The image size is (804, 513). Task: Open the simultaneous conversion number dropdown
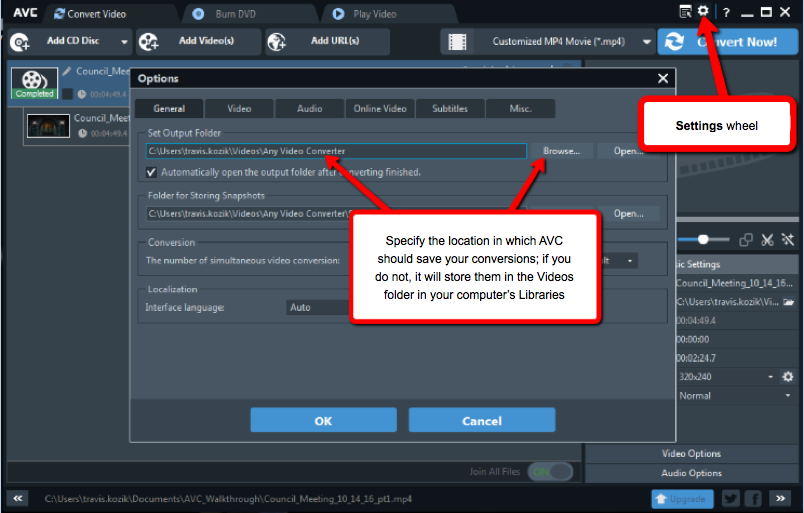[x=619, y=261]
